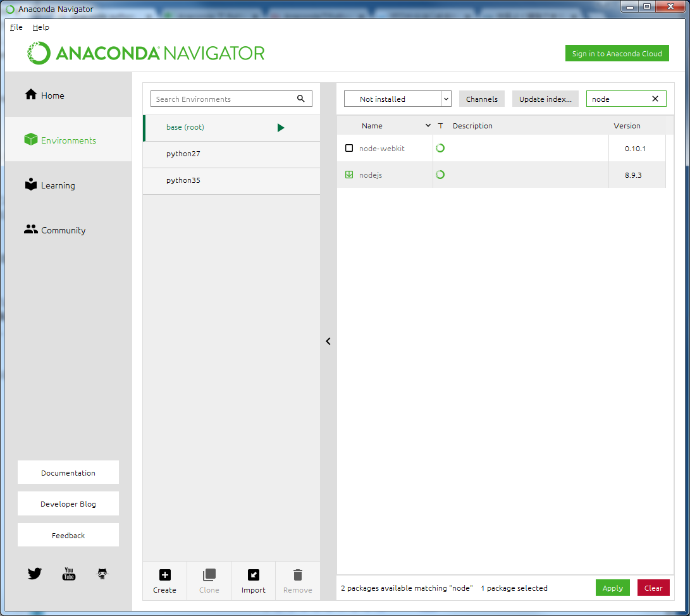Screen dimensions: 690x616
Task: Open the Help menu
Action: pos(41,27)
